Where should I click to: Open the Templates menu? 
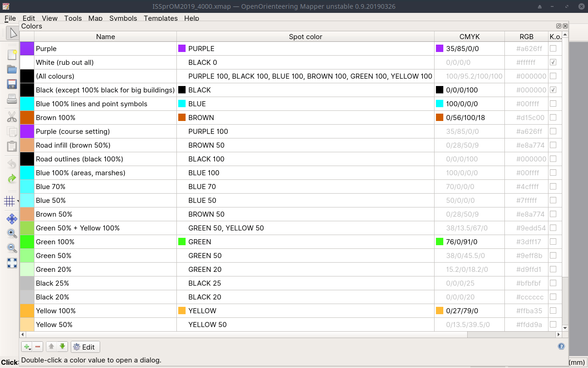coord(161,18)
